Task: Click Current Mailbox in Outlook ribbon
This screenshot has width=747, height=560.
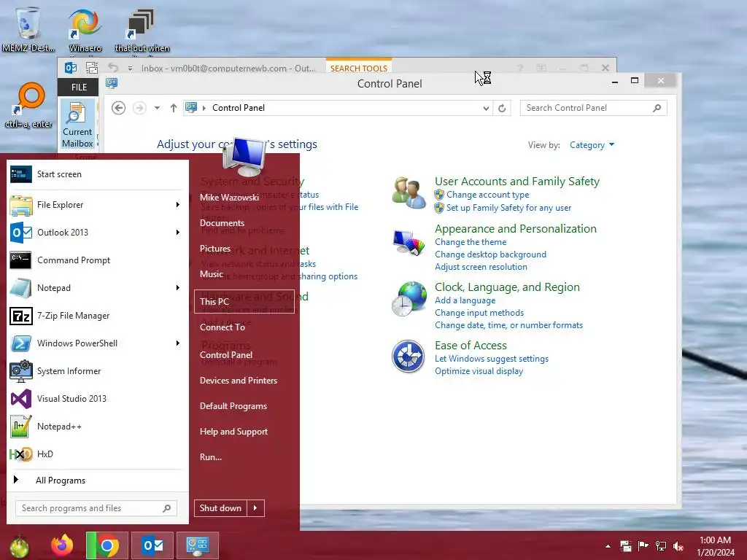Action: (x=77, y=125)
